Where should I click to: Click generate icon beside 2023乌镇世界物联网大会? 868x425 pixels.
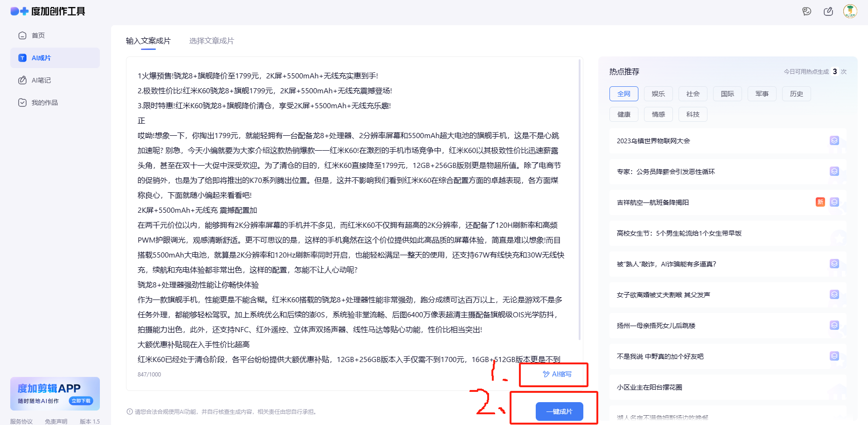835,140
